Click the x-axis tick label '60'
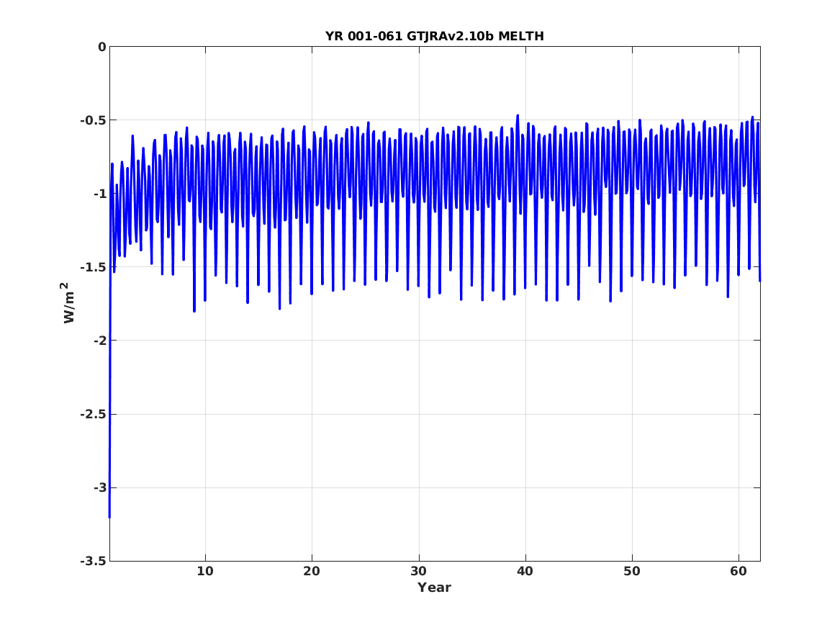Screen dimensions: 840x630 click(739, 571)
